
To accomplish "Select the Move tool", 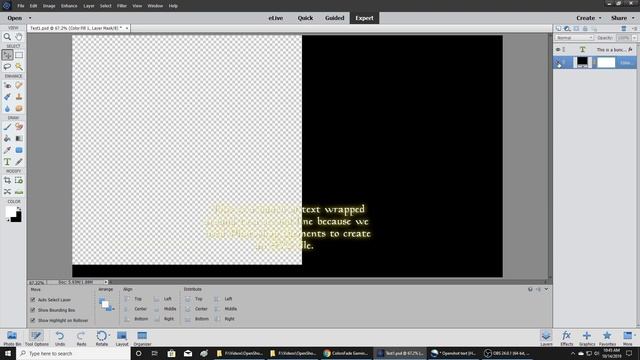I will tap(7, 55).
